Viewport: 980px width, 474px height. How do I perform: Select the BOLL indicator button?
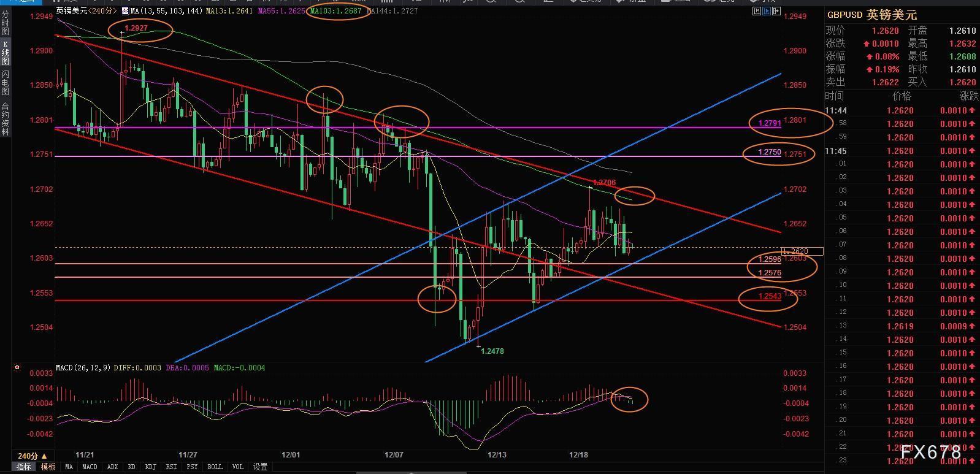pyautogui.click(x=215, y=467)
